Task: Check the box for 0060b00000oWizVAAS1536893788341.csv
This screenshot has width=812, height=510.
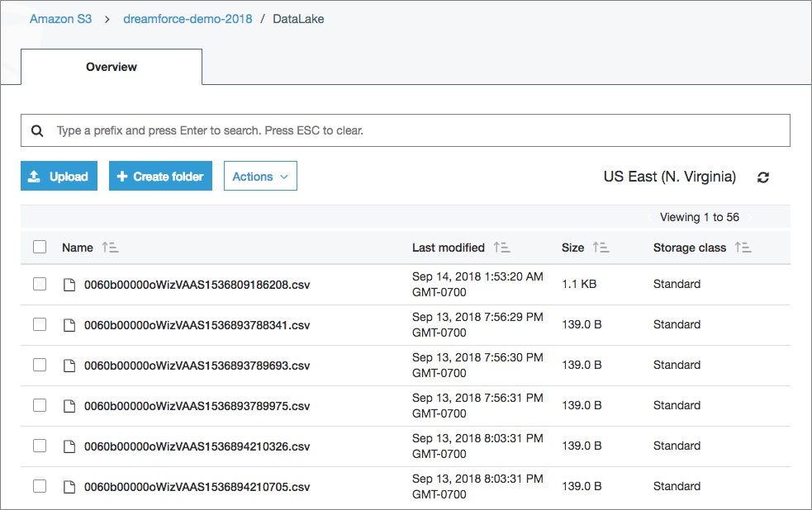Action: click(40, 324)
